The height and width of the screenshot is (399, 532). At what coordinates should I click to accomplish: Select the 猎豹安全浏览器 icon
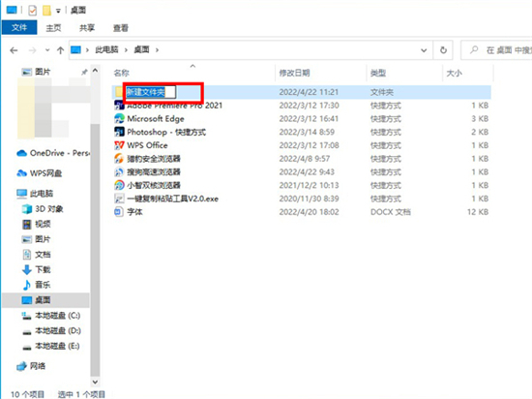tap(119, 159)
